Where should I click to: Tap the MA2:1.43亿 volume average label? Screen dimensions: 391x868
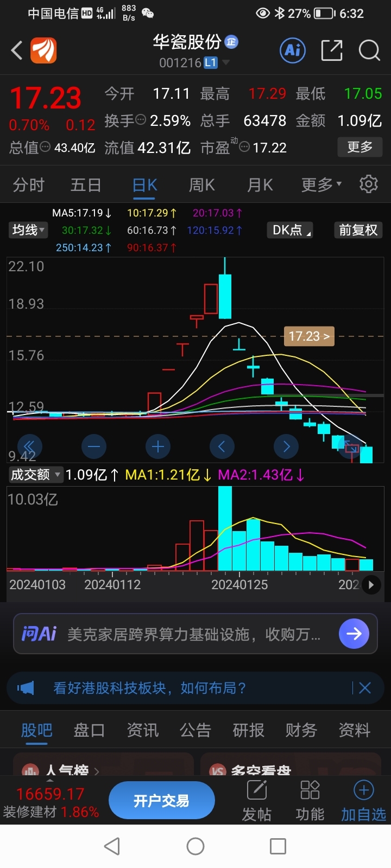coord(261,475)
